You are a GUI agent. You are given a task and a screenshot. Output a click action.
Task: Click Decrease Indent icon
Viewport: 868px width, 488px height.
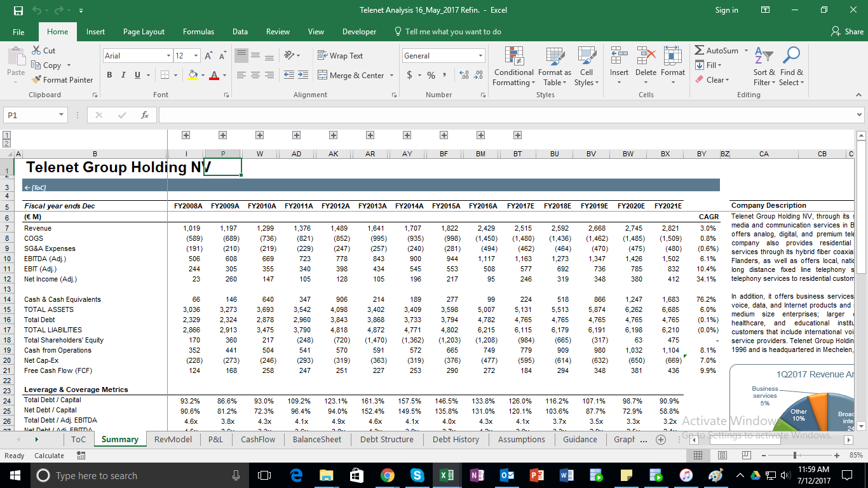(288, 75)
